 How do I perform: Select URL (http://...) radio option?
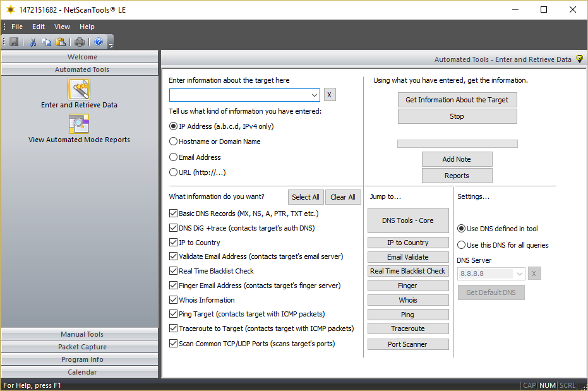(173, 172)
